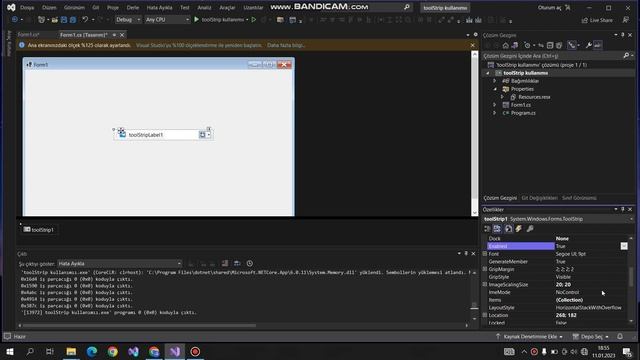This screenshot has width=640, height=360.
Task: Expand the Form1.cs tree node
Action: click(494, 105)
